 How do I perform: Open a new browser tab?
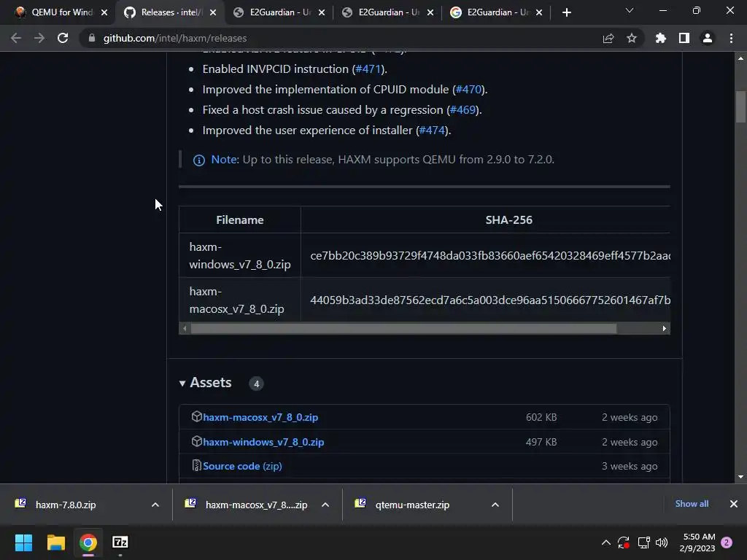(x=566, y=12)
